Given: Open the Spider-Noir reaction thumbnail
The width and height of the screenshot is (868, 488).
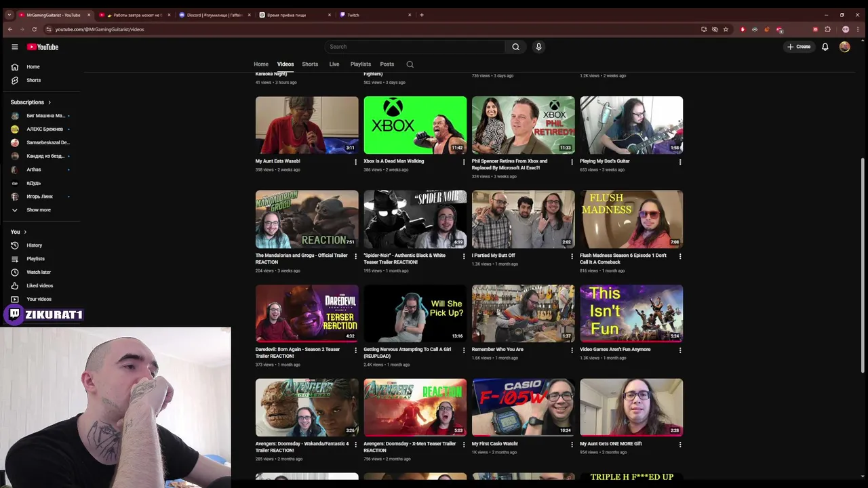Looking at the screenshot, I should (415, 219).
